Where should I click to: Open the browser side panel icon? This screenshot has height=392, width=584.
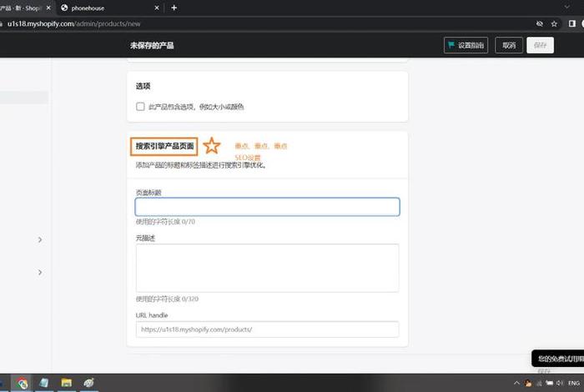tap(572, 24)
